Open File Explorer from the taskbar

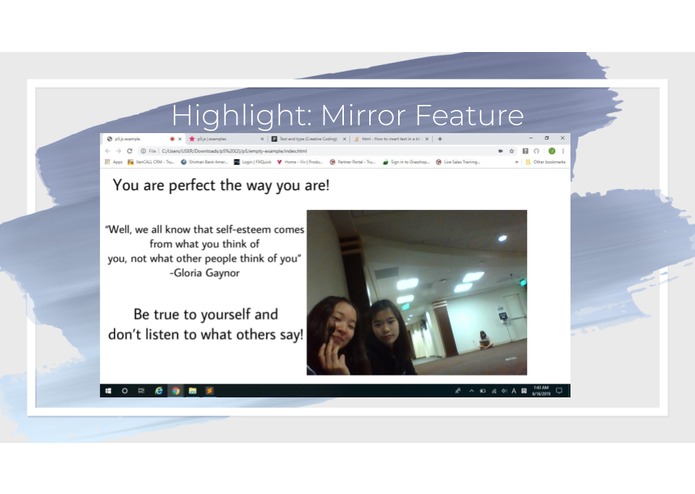pyautogui.click(x=192, y=391)
